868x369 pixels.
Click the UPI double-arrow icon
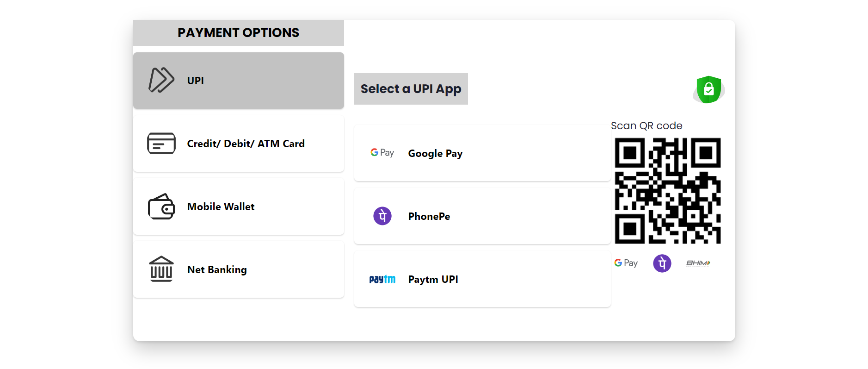pos(161,80)
